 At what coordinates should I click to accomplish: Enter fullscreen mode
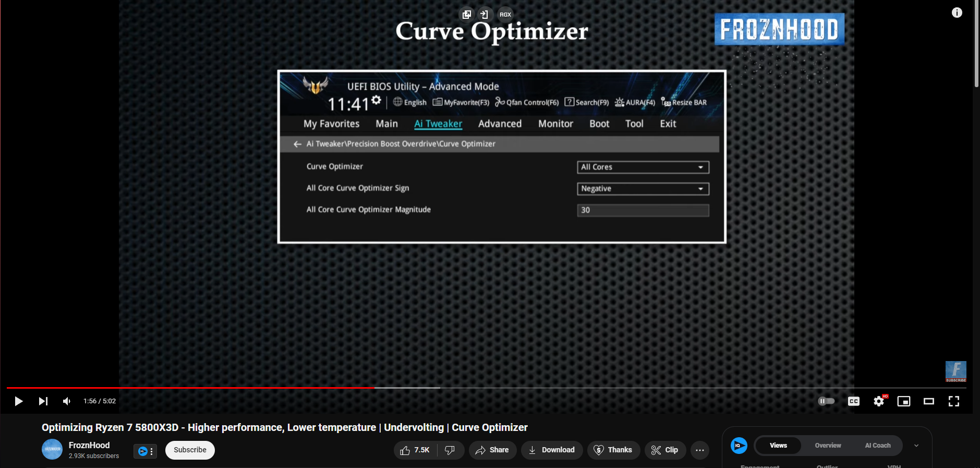click(x=954, y=401)
